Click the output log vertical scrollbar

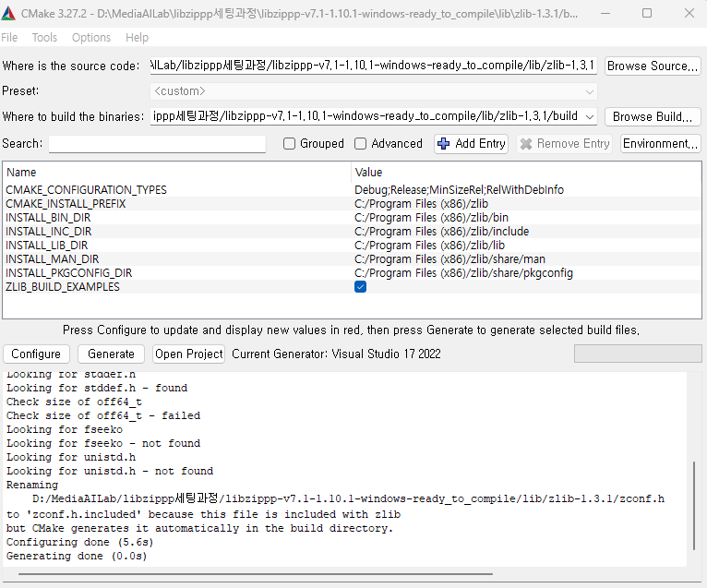694,505
